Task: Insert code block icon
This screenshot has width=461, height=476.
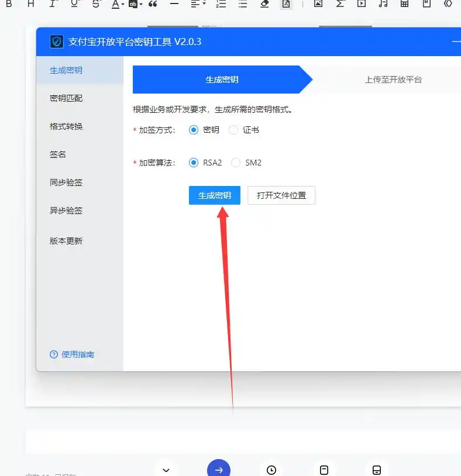Action: pos(448,4)
